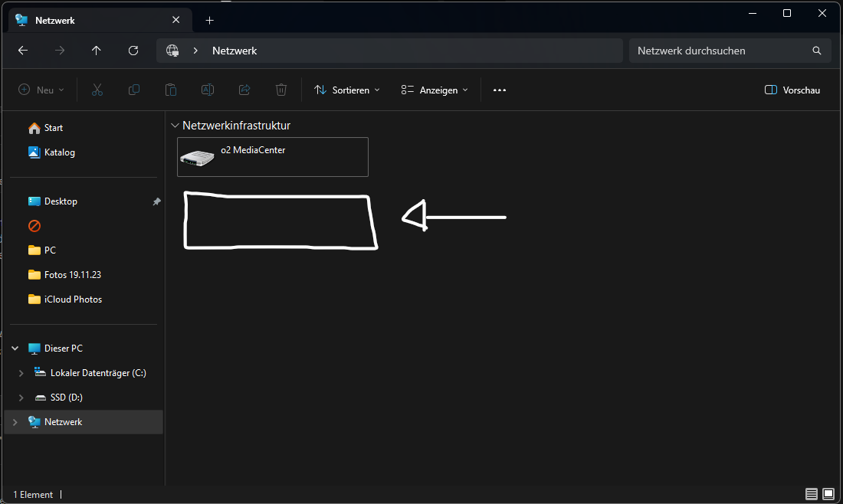Open the See more ellipsis menu
The width and height of the screenshot is (843, 504).
pos(500,90)
